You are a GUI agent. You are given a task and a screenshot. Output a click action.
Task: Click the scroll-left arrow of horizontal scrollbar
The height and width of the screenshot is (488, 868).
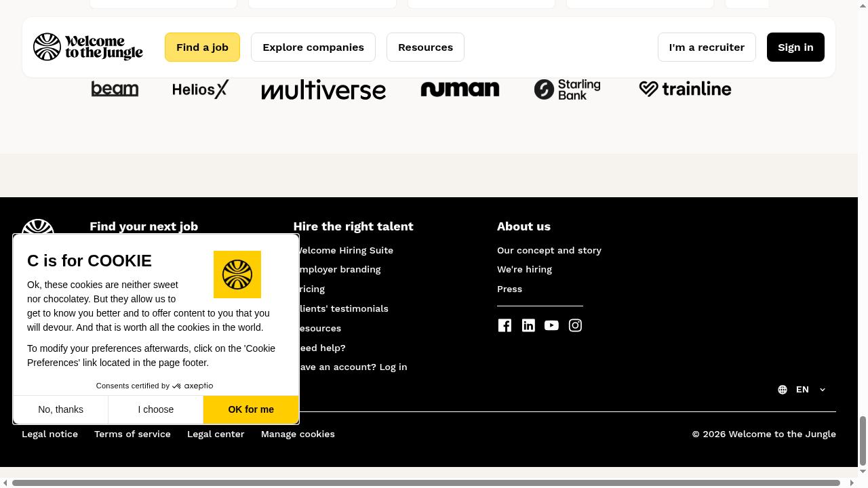click(x=5, y=483)
